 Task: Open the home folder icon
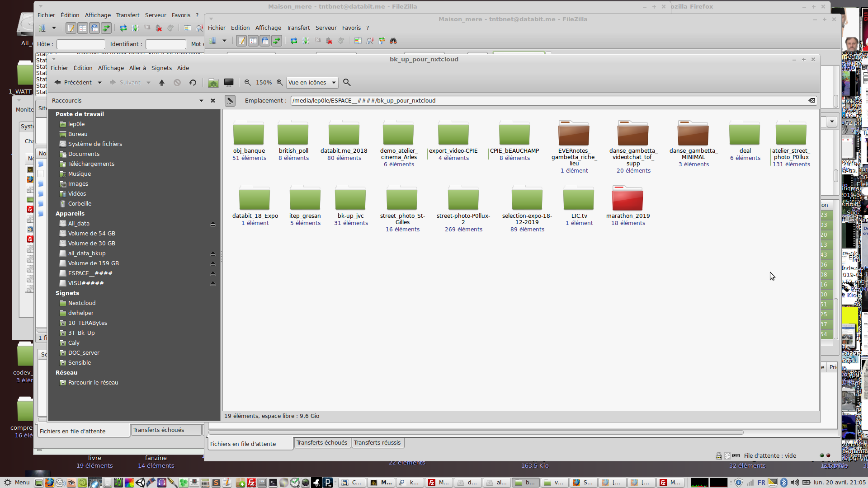point(213,83)
